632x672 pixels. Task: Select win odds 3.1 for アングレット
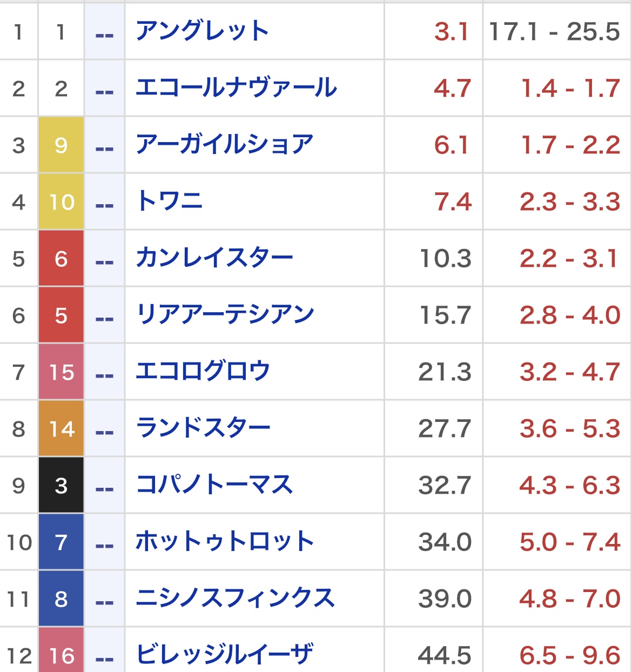click(x=452, y=32)
